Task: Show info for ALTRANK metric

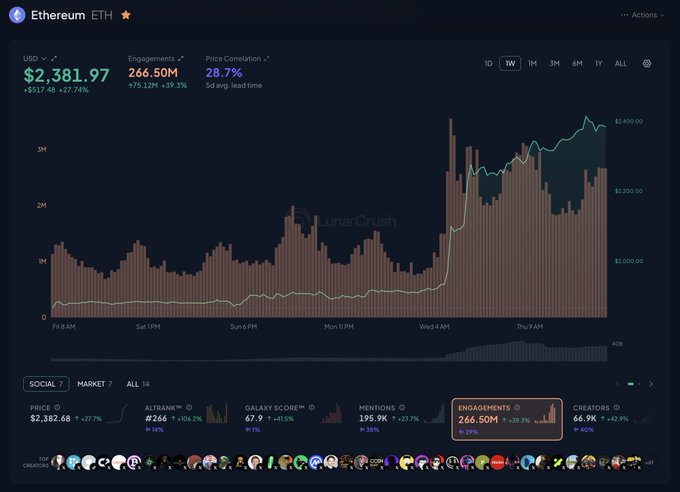Action: click(x=189, y=407)
